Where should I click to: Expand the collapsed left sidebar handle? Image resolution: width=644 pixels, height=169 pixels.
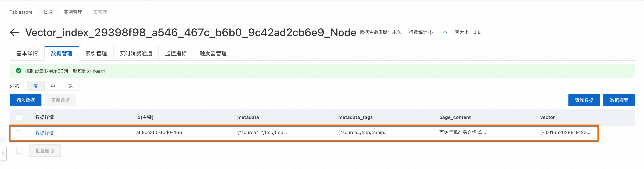coord(3,154)
